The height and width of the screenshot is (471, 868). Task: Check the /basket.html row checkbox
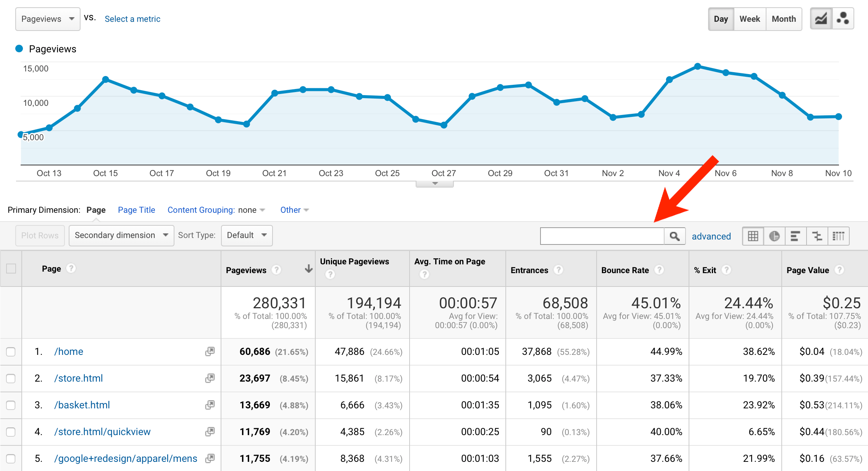coord(11,405)
